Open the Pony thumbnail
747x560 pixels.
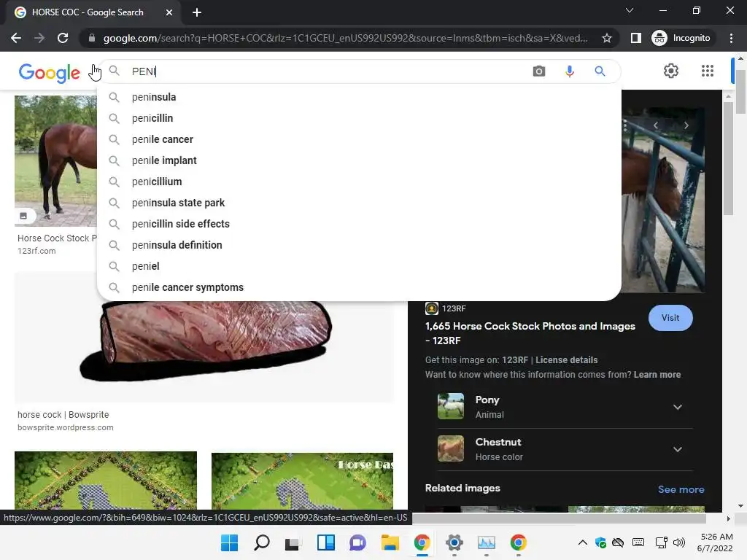coord(451,406)
